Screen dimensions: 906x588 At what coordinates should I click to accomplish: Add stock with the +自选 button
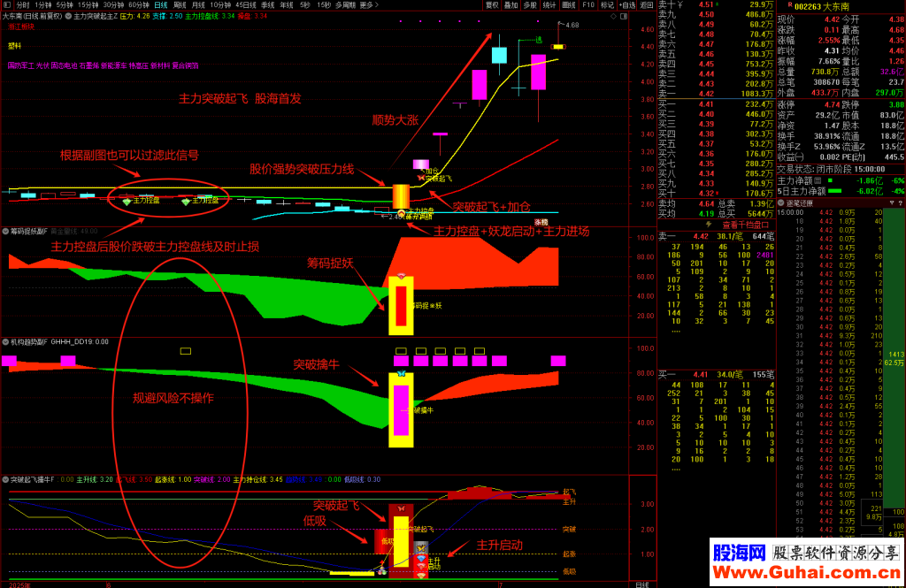tap(627, 4)
